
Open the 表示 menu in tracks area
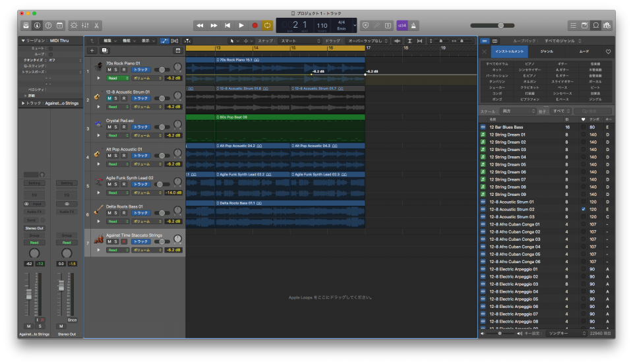tap(148, 41)
